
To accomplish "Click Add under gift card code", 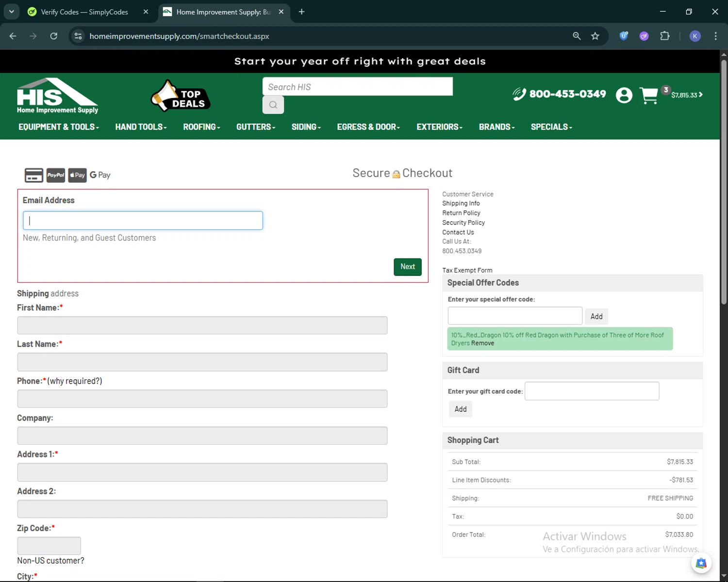I will tap(461, 409).
